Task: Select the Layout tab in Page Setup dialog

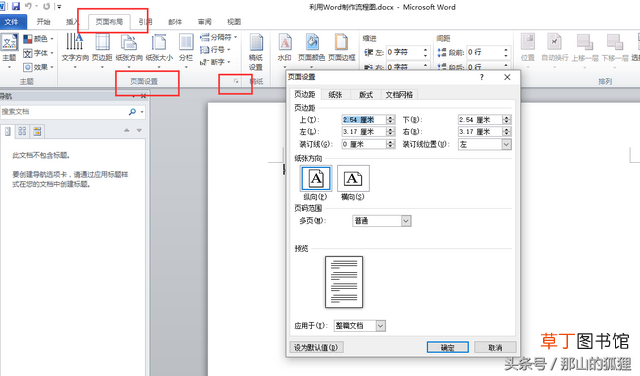Action: point(366,95)
